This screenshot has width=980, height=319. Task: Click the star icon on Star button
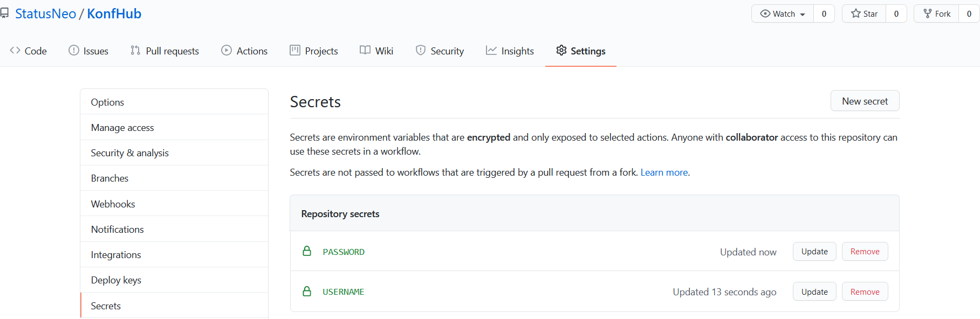(x=856, y=14)
